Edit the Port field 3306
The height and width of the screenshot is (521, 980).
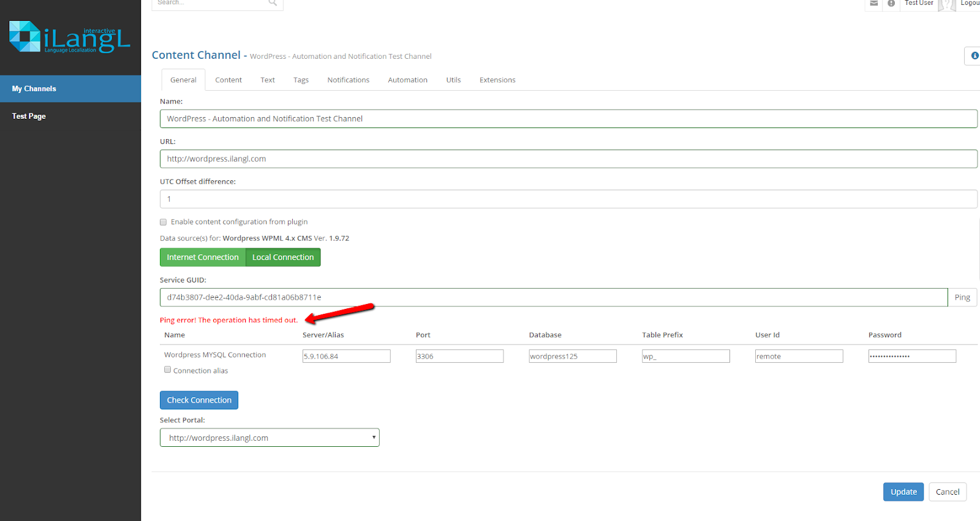pyautogui.click(x=459, y=356)
